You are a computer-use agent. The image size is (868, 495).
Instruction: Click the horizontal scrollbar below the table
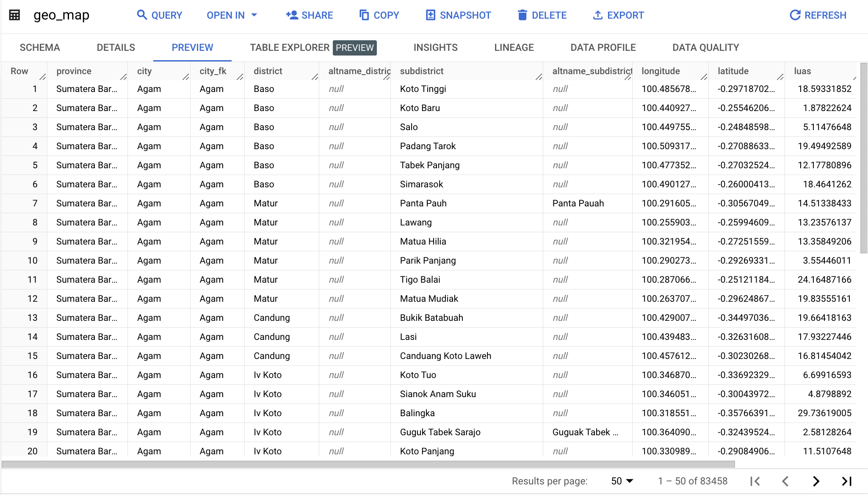tap(368, 464)
